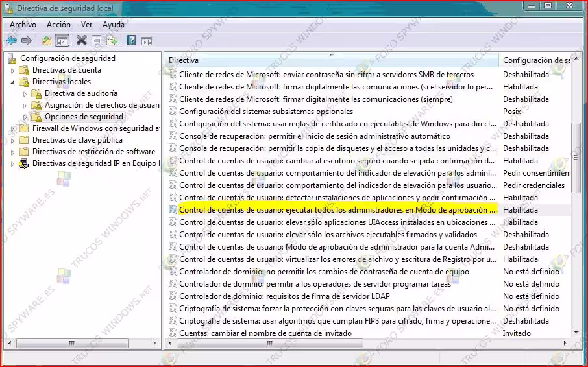Click the 'Invitado' setting value

tap(517, 333)
